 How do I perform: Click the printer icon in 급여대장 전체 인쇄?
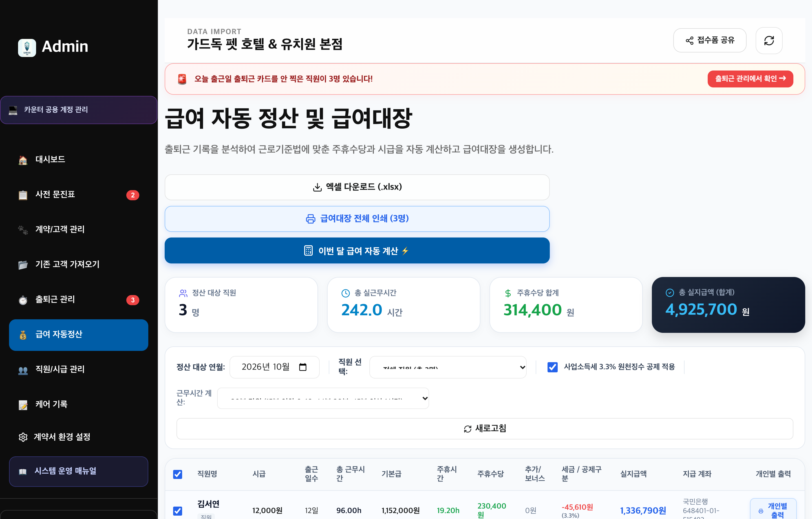311,219
